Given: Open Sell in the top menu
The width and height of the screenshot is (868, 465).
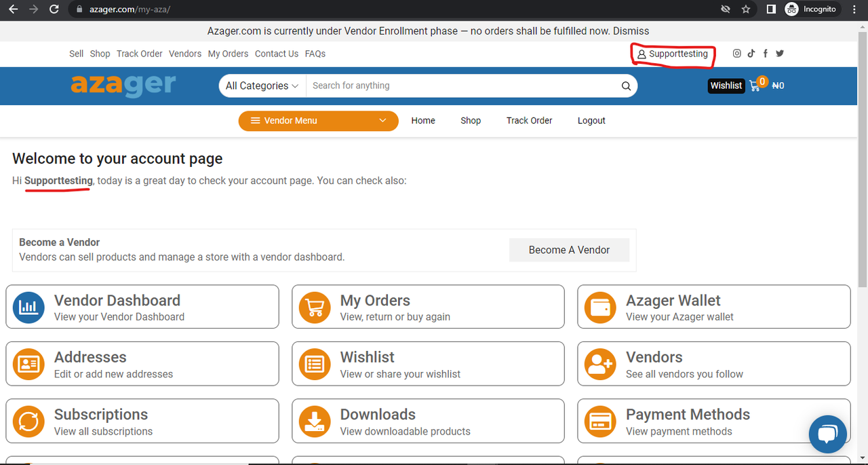Looking at the screenshot, I should 77,54.
